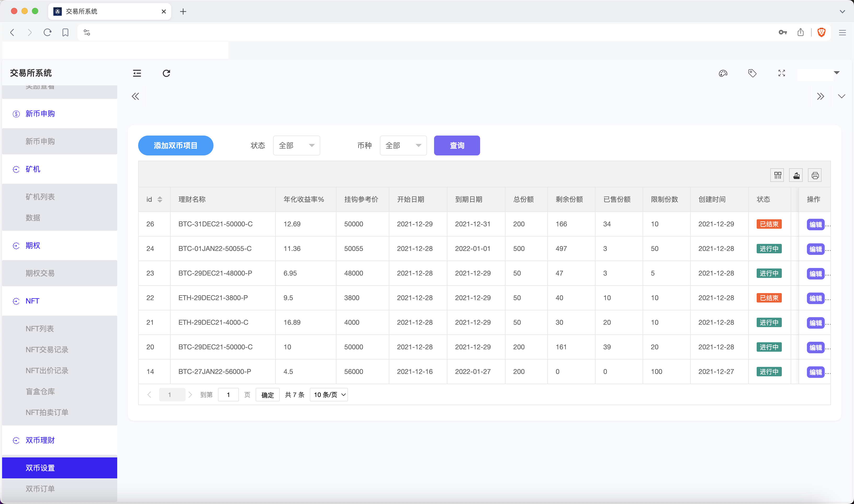Open 新币申购 submenu item

(59, 141)
